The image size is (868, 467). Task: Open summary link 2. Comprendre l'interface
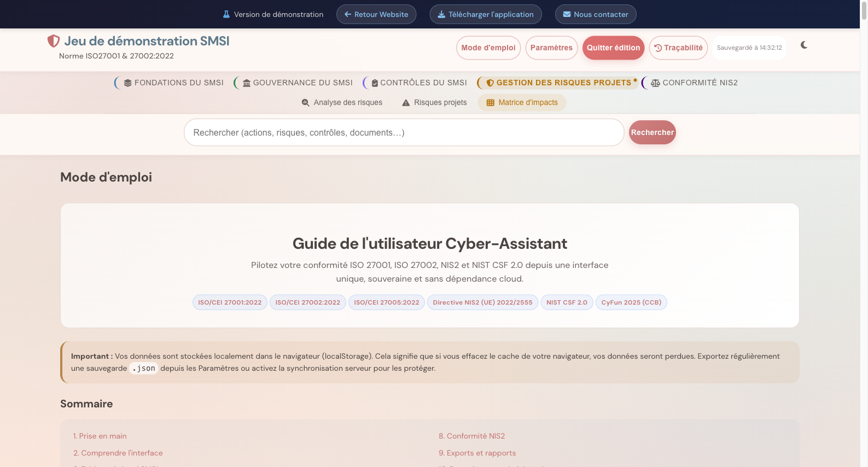(x=118, y=453)
